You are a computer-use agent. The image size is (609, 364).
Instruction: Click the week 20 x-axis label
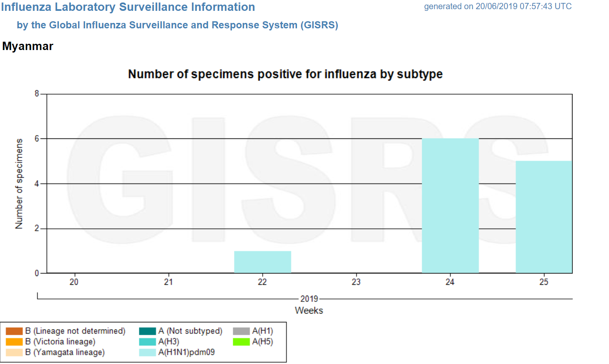pos(74,282)
